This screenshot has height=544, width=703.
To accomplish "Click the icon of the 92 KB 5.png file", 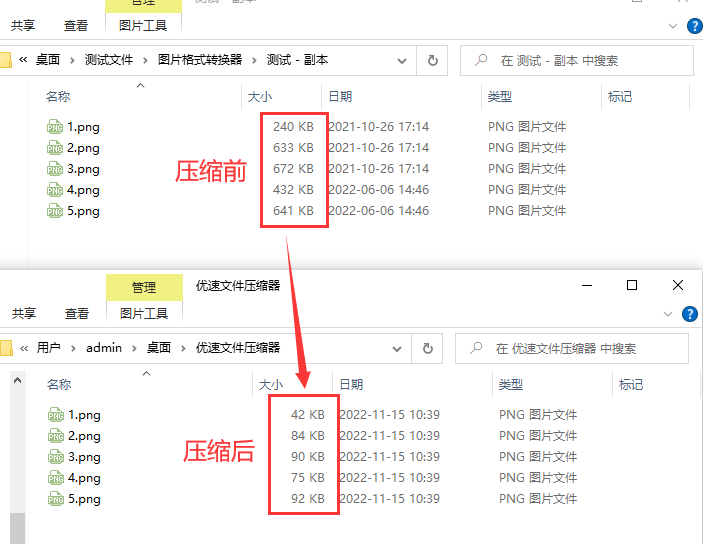I will 54,499.
